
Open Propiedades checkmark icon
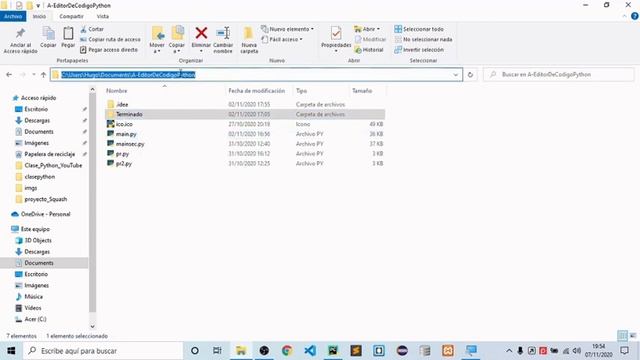point(336,34)
